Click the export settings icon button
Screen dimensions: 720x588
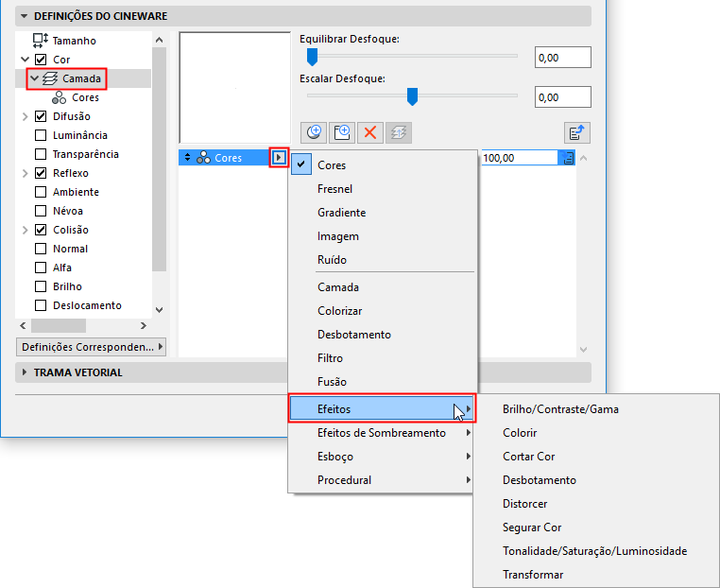[576, 133]
